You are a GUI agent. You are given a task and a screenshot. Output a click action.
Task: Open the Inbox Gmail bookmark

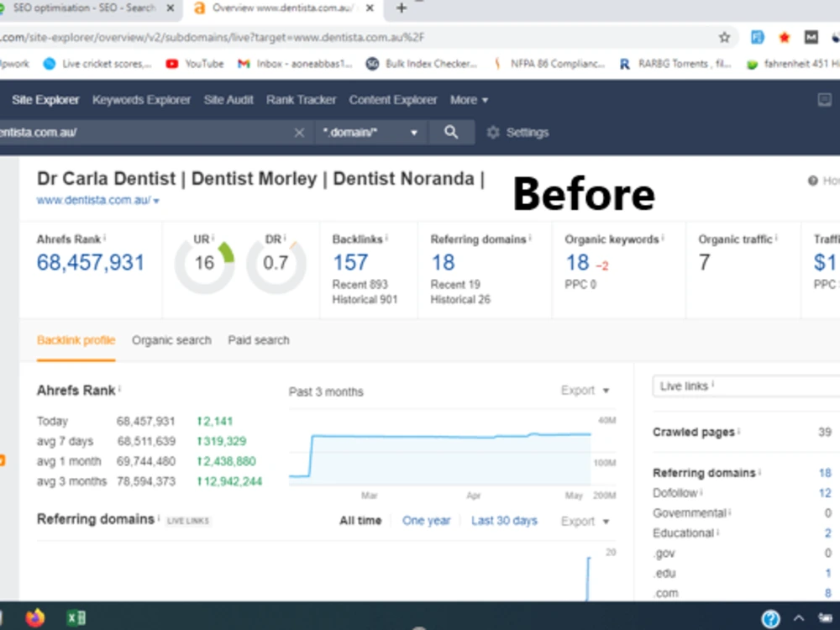pos(295,64)
